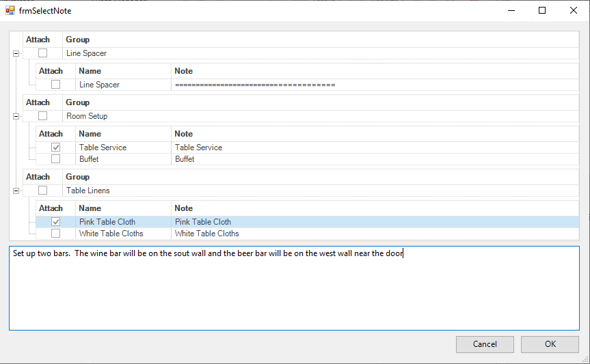The height and width of the screenshot is (364, 590).
Task: Select the Table Linens group name cell
Action: (321, 191)
